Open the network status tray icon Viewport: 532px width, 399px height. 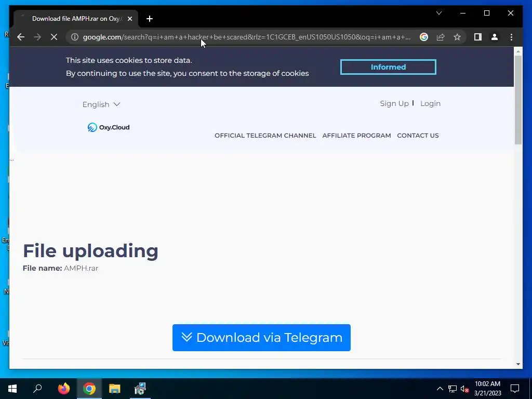pos(453,389)
